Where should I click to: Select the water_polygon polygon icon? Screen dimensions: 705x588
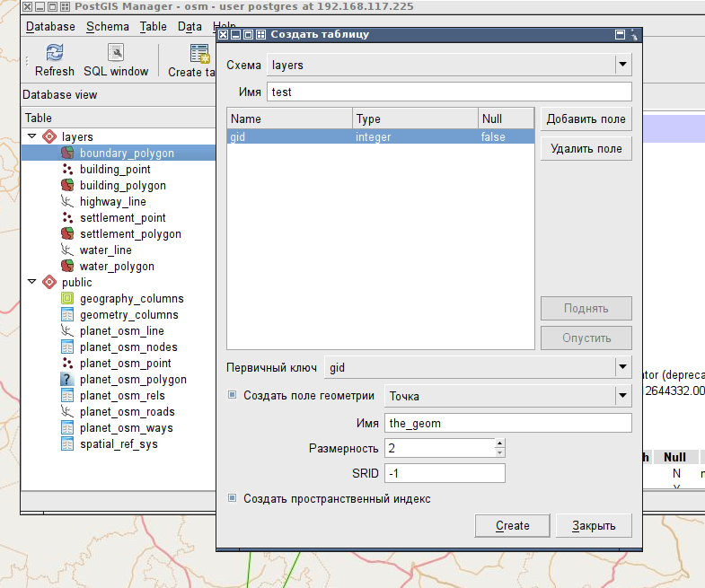[x=66, y=267]
